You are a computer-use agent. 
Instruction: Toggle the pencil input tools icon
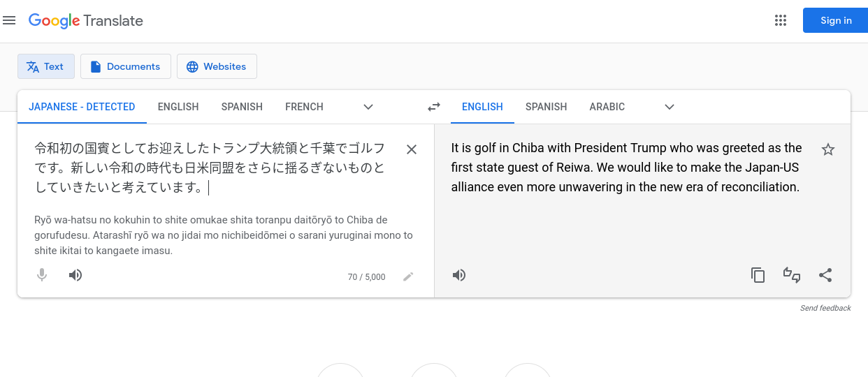click(x=408, y=276)
